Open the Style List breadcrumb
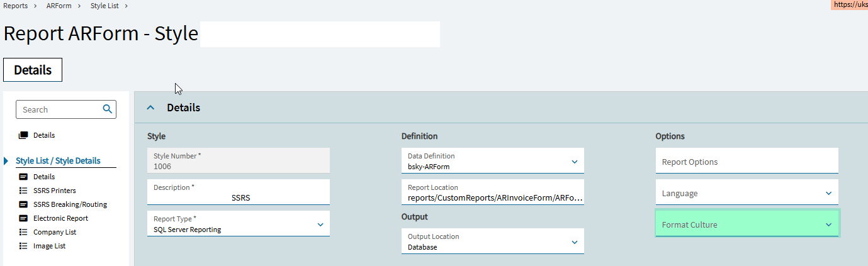The image size is (868, 266). [x=104, y=5]
